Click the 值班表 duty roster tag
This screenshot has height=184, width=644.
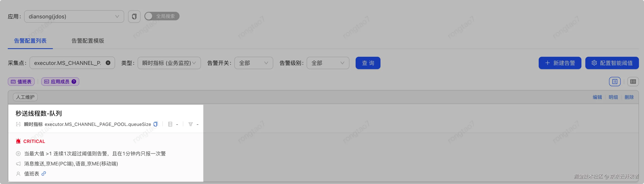(x=21, y=82)
